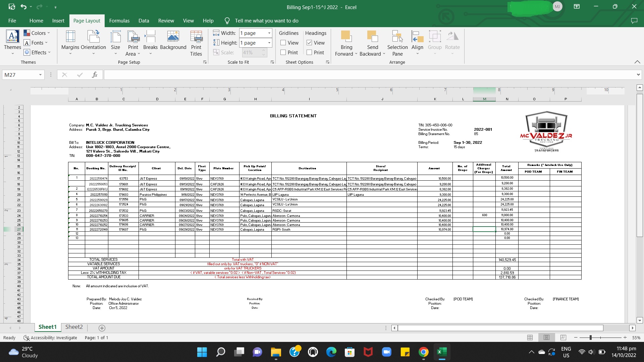Switch to the Review tab

tap(166, 20)
